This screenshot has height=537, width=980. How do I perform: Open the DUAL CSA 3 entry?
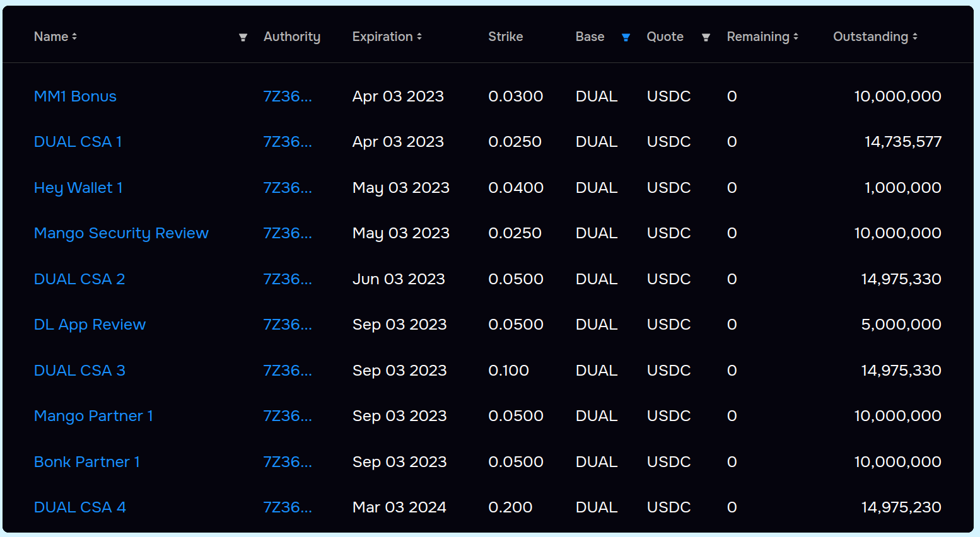(79, 371)
